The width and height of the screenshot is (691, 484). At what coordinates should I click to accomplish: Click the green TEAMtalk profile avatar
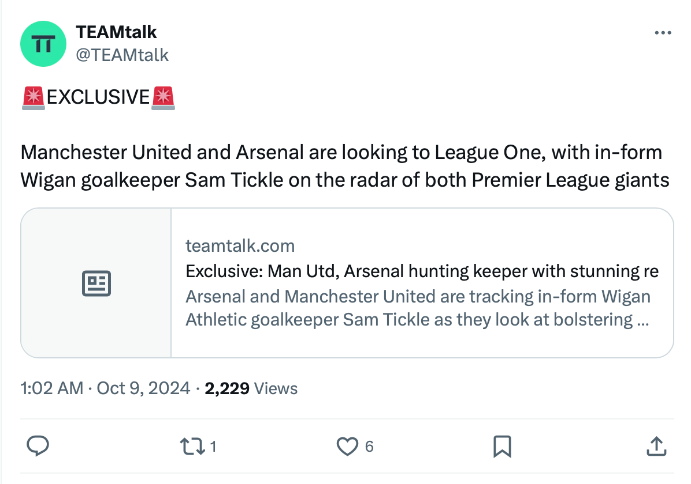click(43, 44)
